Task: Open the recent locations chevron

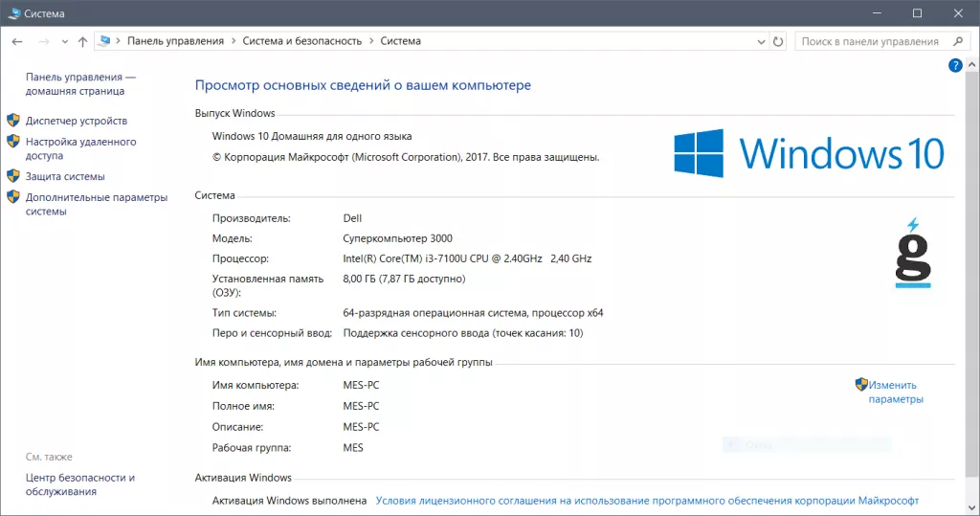Action: [x=64, y=42]
